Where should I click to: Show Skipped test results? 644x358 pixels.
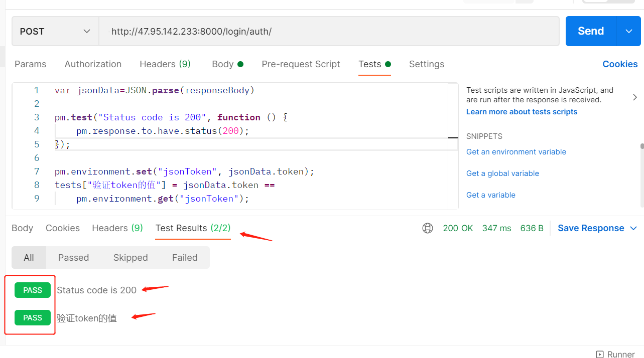coord(131,258)
